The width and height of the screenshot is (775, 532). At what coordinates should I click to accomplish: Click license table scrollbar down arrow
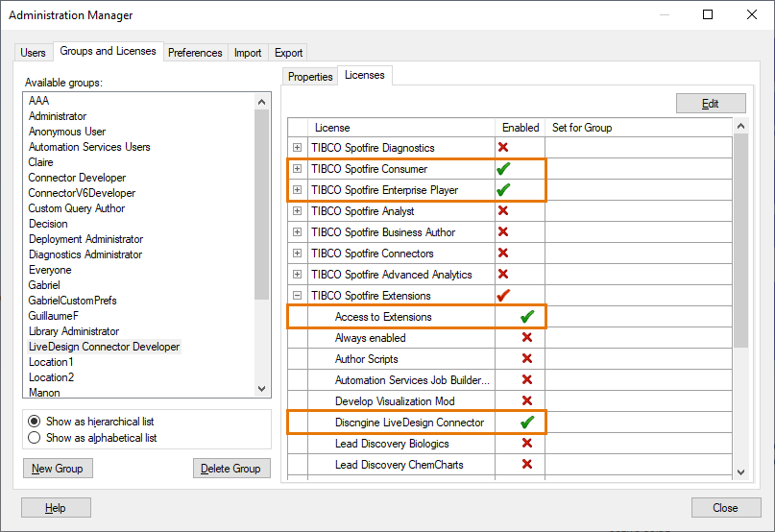click(740, 472)
